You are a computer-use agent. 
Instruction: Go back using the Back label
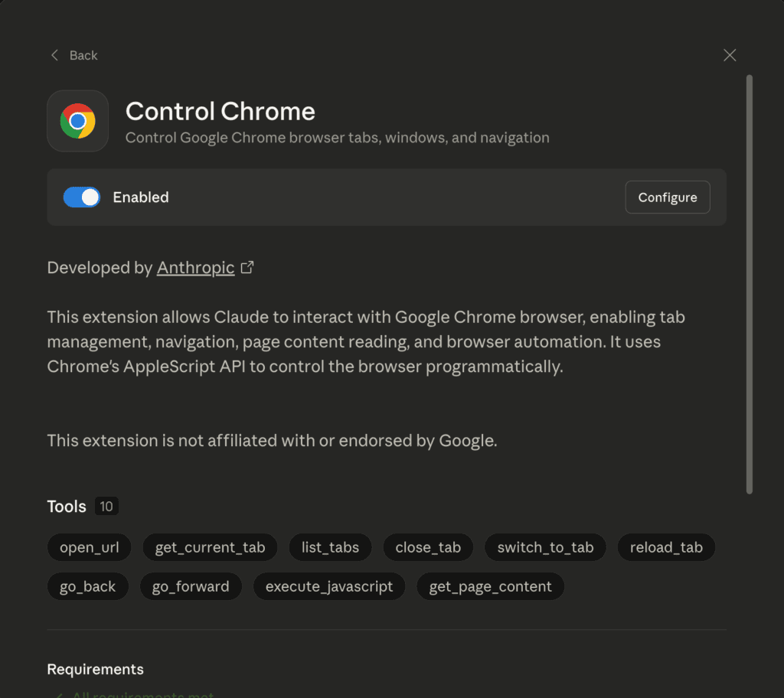pos(83,55)
